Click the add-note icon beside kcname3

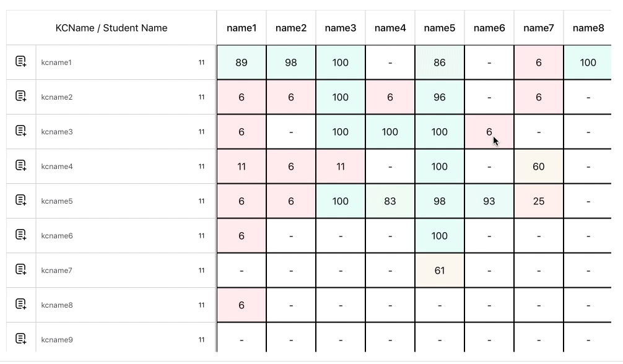[20, 131]
